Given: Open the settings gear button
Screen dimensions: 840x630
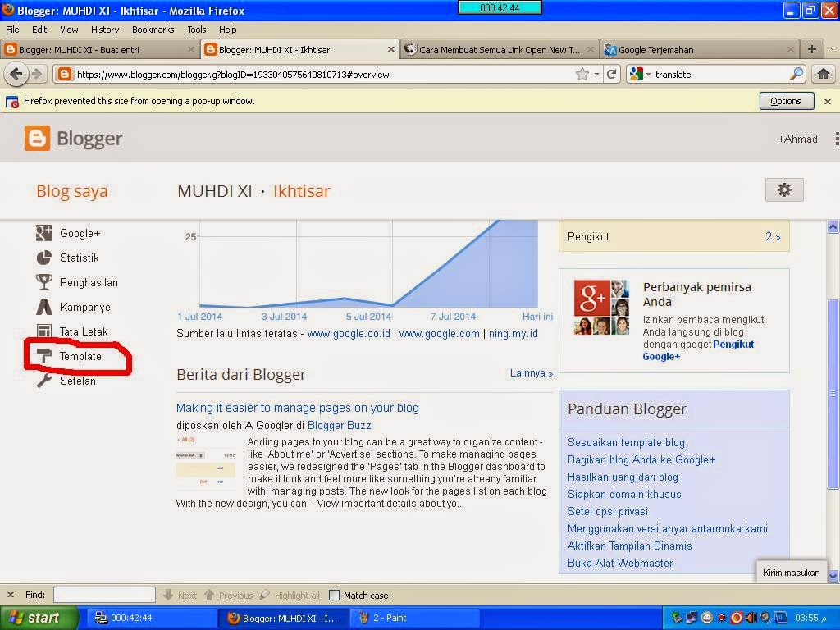Looking at the screenshot, I should (784, 189).
